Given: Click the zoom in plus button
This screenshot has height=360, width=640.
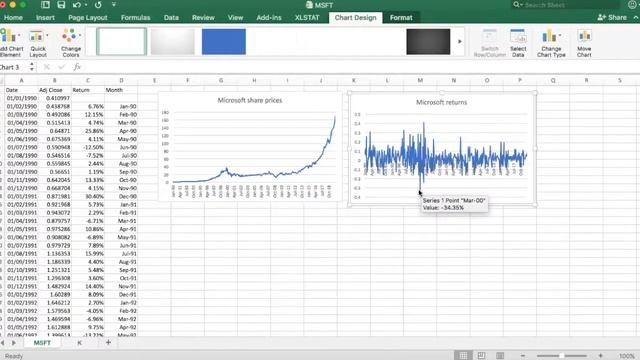Looking at the screenshot, I should [600, 356].
